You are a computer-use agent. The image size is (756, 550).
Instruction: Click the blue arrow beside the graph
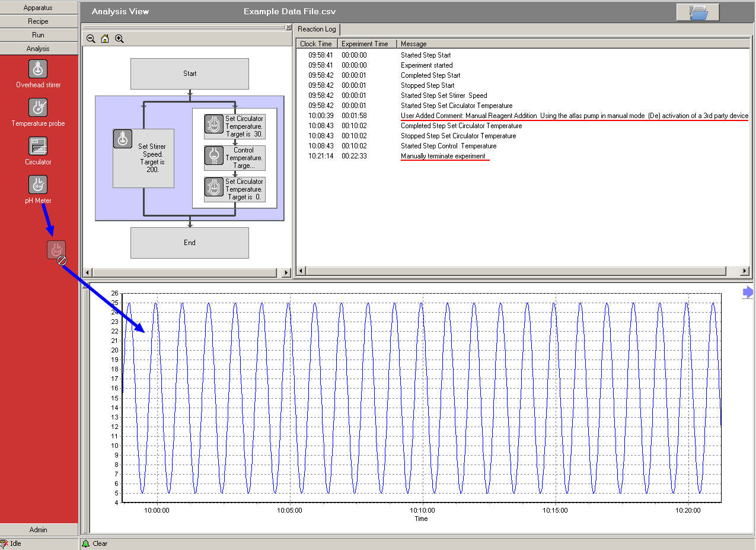(748, 292)
